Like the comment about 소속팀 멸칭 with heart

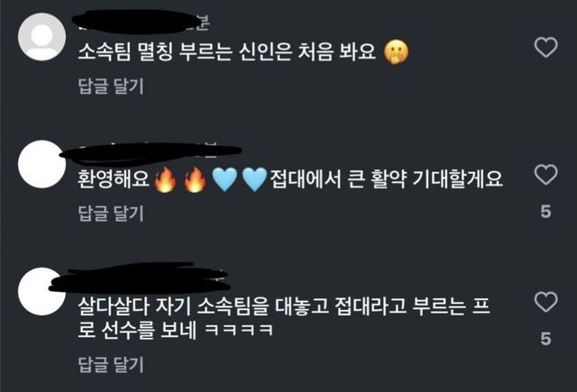pyautogui.click(x=545, y=47)
